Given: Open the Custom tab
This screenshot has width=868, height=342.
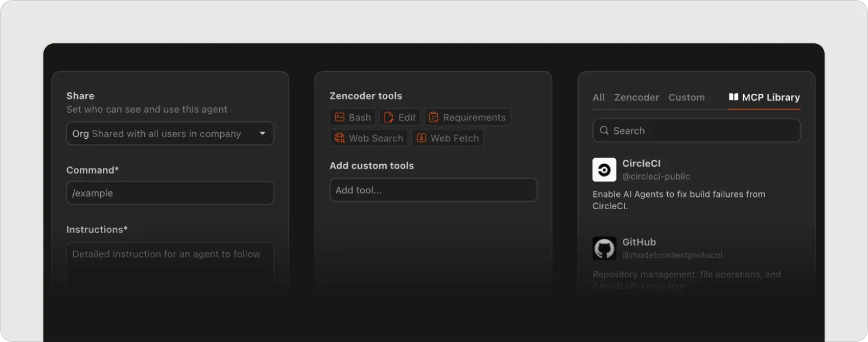Looking at the screenshot, I should (x=686, y=98).
